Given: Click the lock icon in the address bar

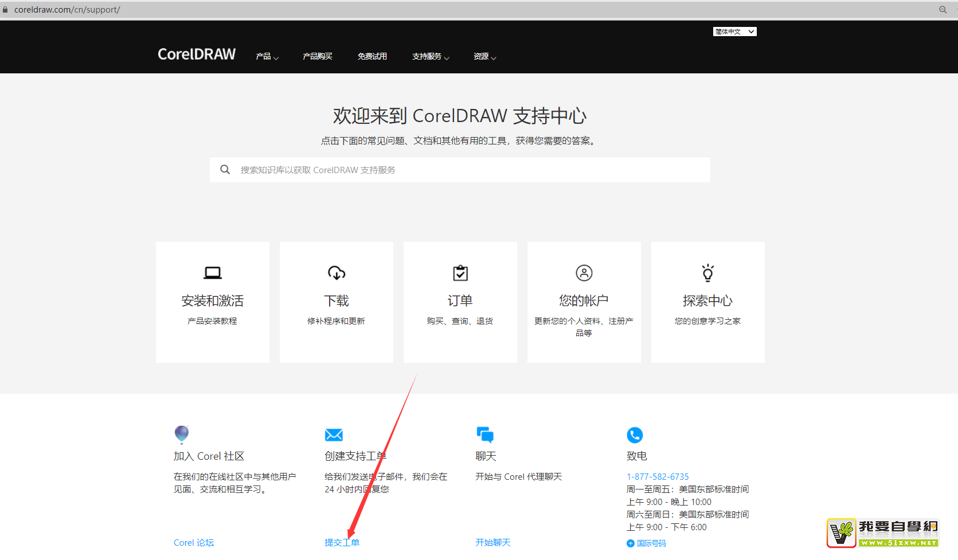Looking at the screenshot, I should [5, 10].
